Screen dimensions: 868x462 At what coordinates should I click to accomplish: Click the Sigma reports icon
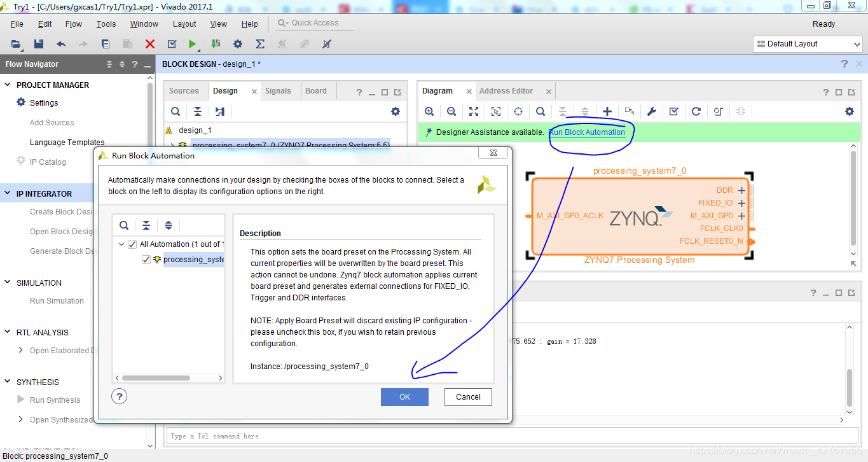click(260, 44)
